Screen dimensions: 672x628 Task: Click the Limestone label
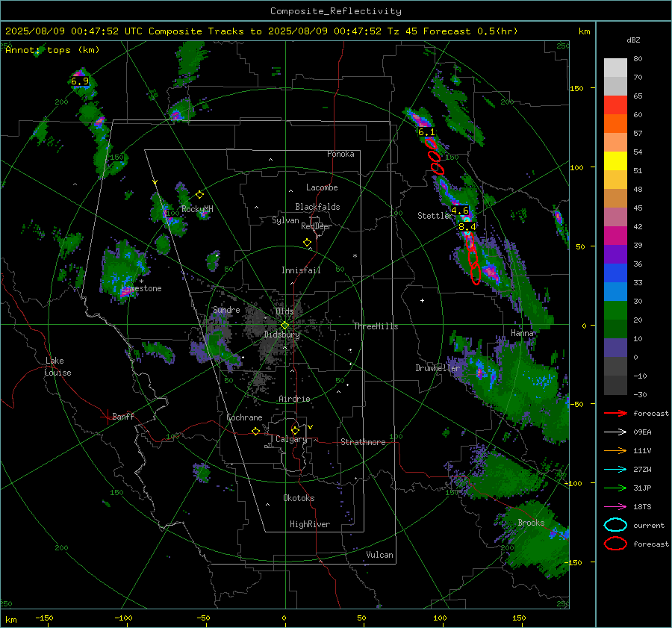point(141,288)
